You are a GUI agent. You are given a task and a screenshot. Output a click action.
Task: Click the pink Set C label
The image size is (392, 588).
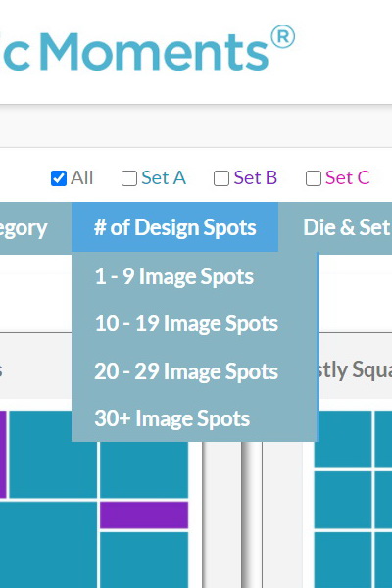[348, 177]
